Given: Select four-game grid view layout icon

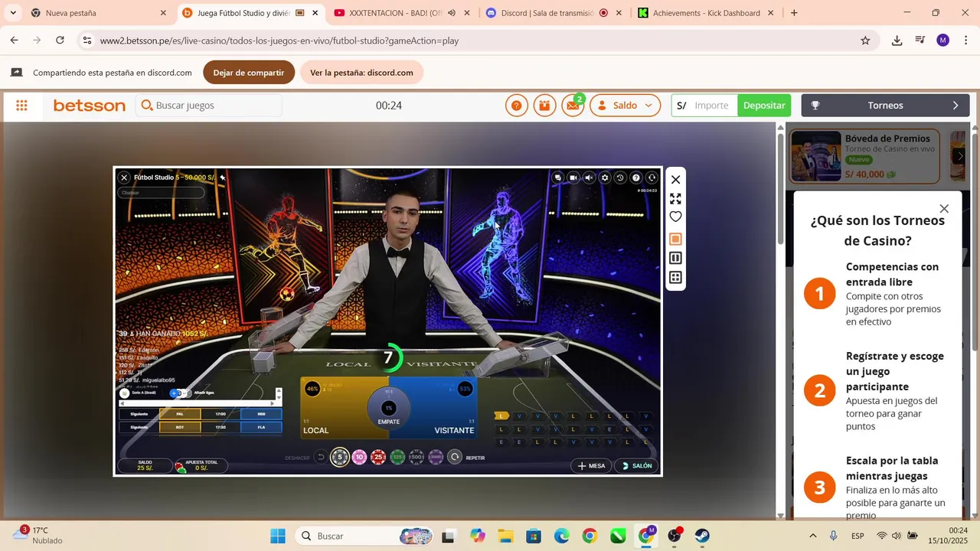Looking at the screenshot, I should [675, 278].
